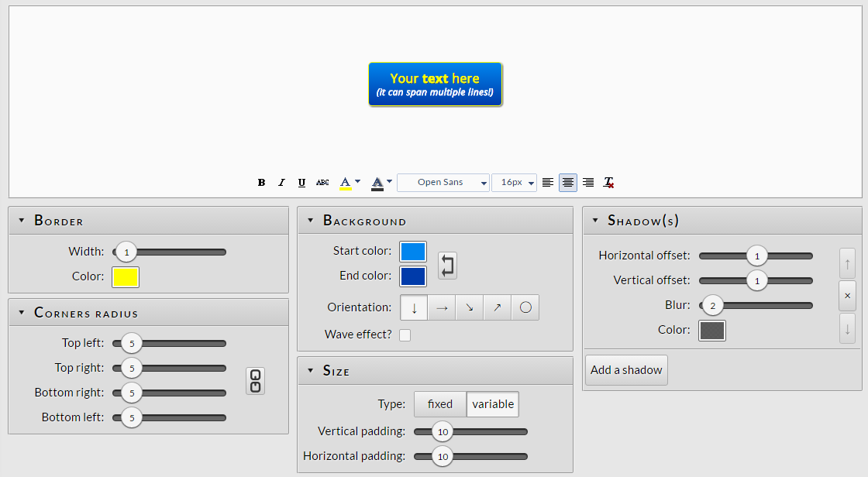
Task: Toggle the corner radius link icon
Action: (x=255, y=380)
